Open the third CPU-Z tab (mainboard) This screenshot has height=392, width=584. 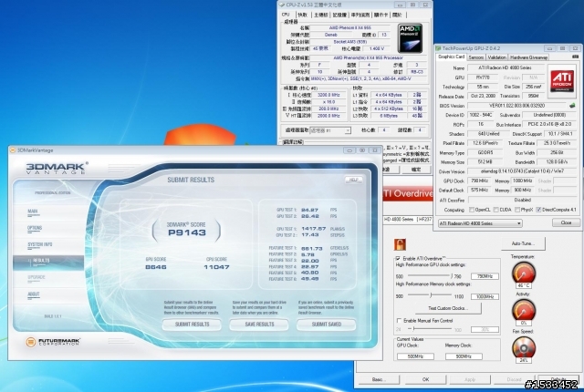tap(320, 15)
